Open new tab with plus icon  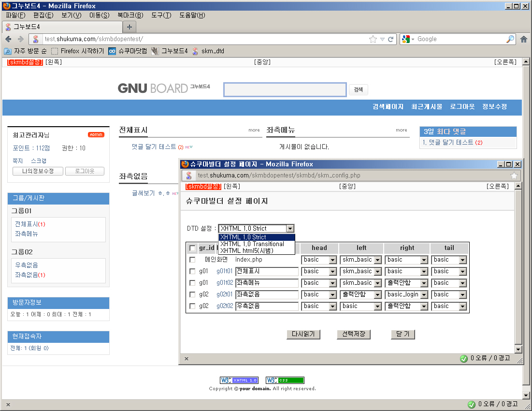click(x=129, y=27)
